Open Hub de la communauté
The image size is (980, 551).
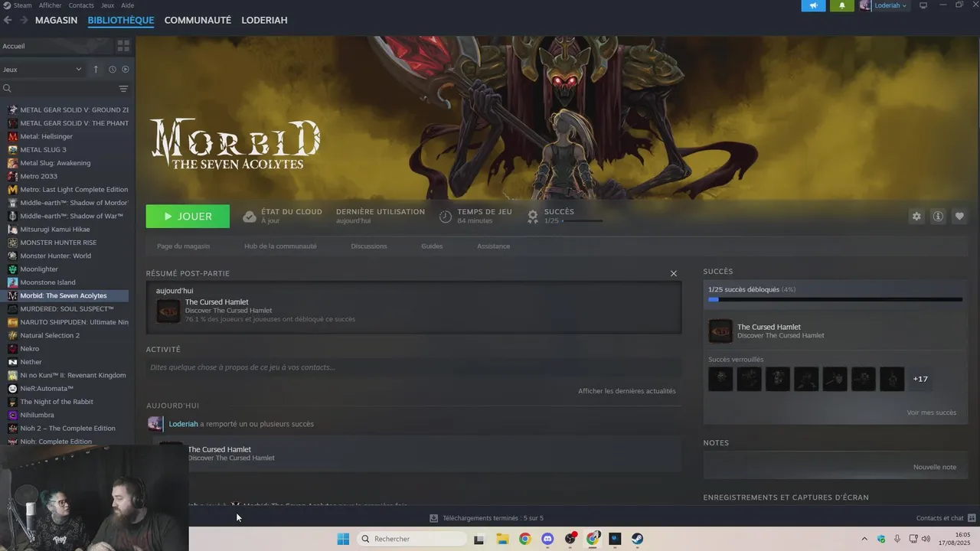[280, 246]
